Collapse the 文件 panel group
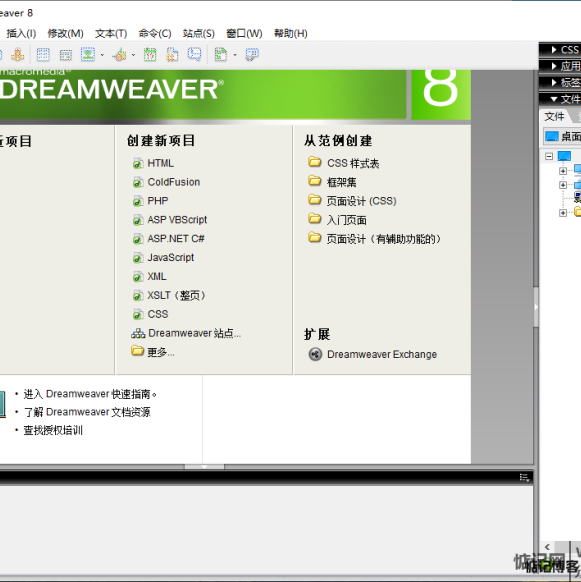Image resolution: width=581 pixels, height=582 pixels. [x=560, y=99]
